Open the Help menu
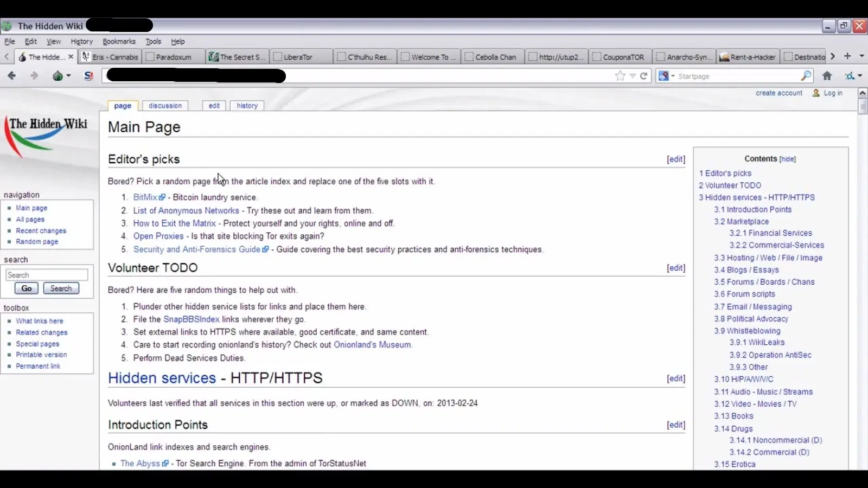The width and height of the screenshot is (868, 488). point(177,41)
